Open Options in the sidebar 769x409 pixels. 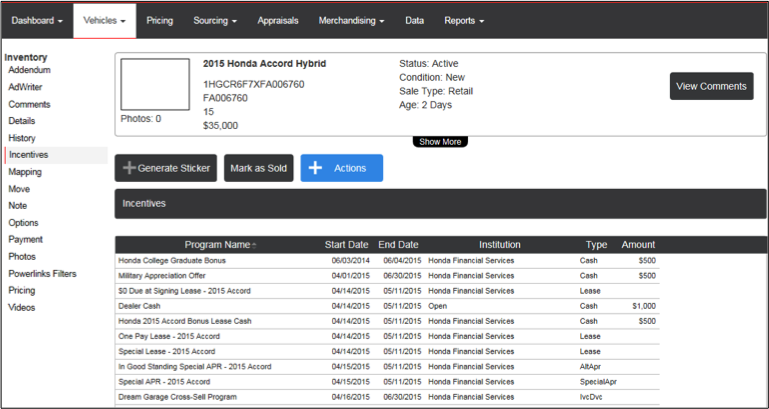[x=23, y=223]
